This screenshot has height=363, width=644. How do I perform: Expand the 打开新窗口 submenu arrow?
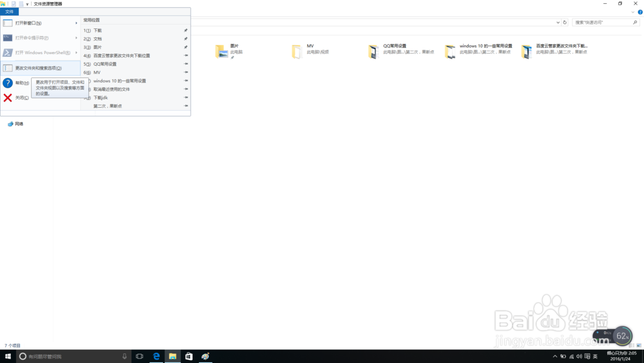(77, 23)
